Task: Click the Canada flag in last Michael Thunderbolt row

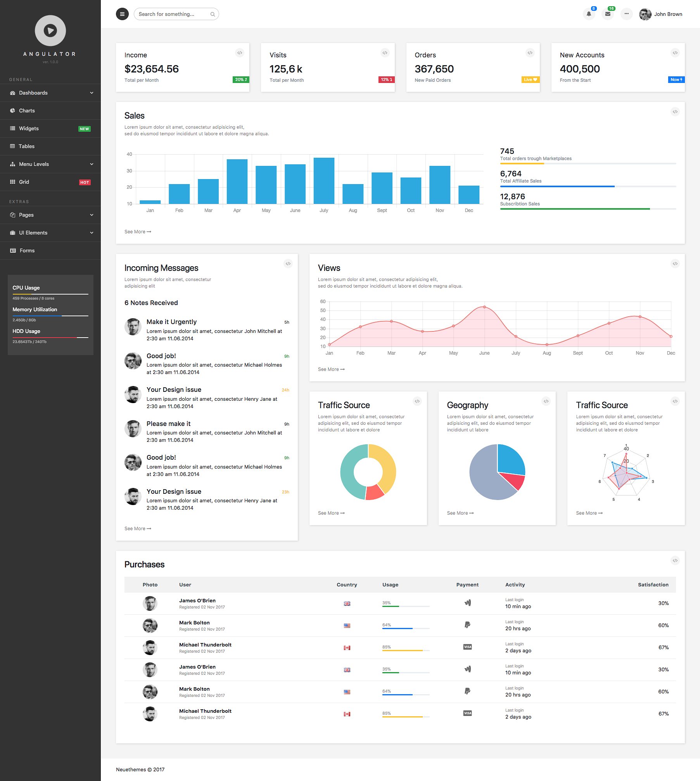Action: (x=347, y=714)
